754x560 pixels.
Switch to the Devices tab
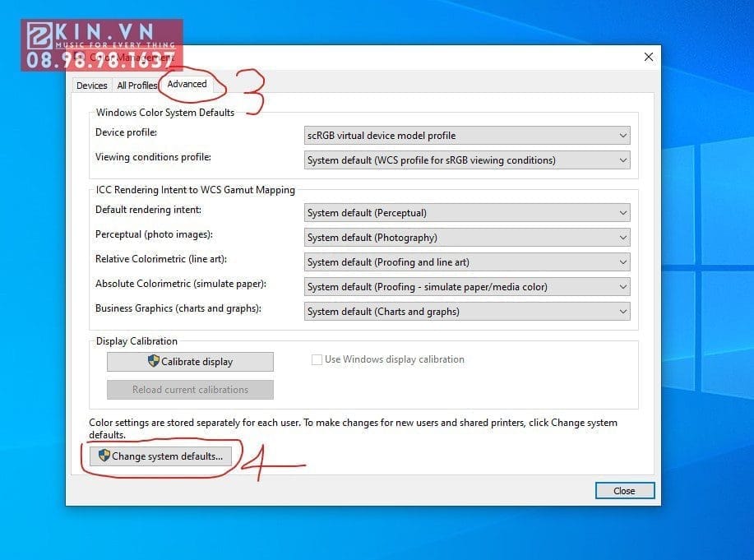pos(91,85)
